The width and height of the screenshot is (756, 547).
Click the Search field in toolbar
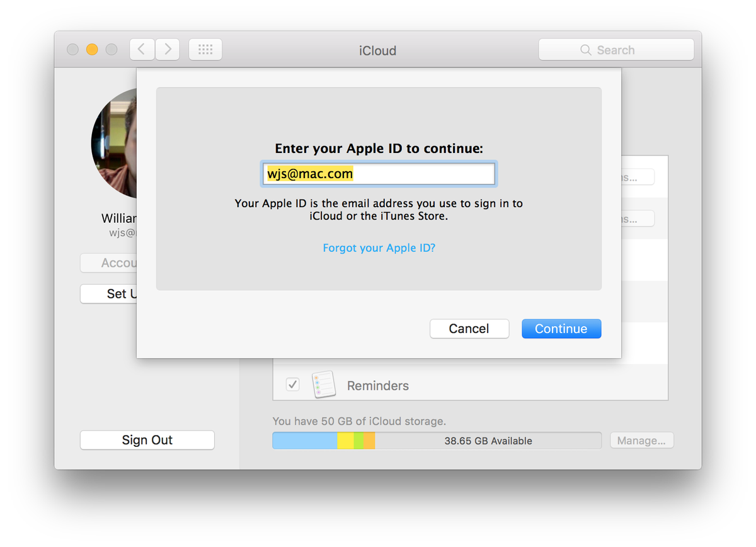616,50
